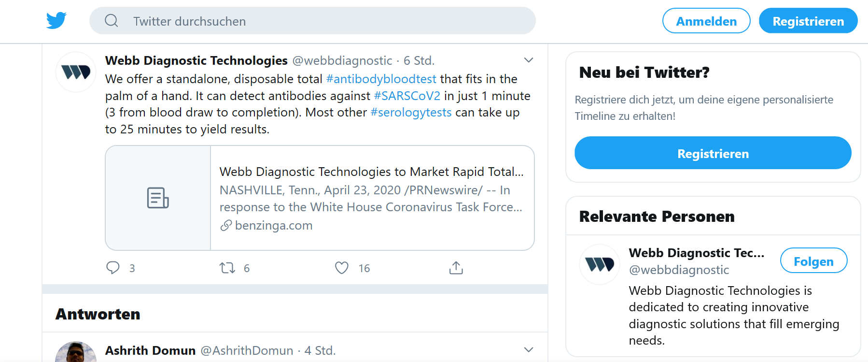
Task: Open Webb Diagnostic avatar in tweet
Action: pyautogui.click(x=76, y=72)
